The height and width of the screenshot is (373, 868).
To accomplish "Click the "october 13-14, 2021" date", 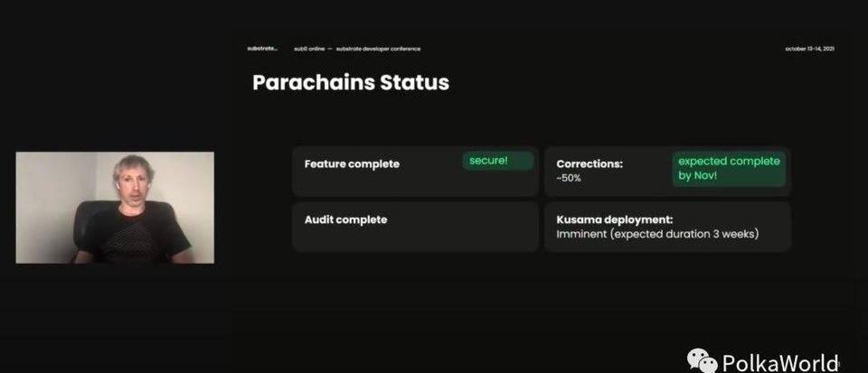I will pos(809,49).
